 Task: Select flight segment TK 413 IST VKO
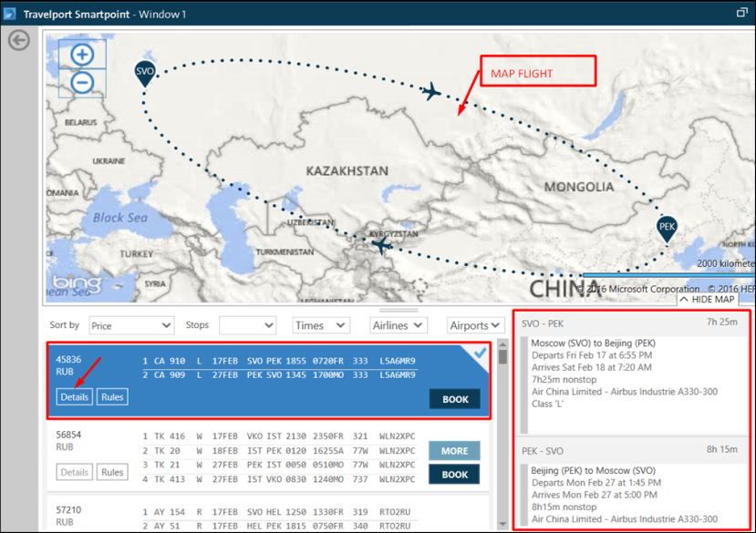click(279, 479)
